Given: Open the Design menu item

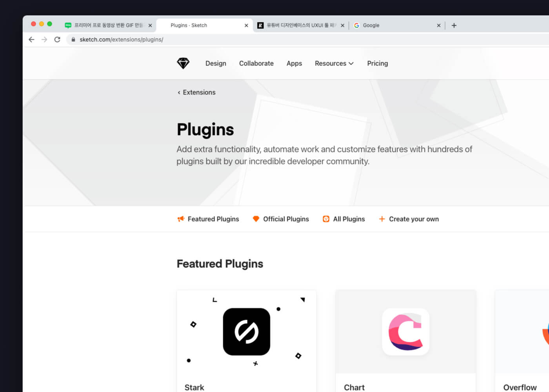Looking at the screenshot, I should point(216,64).
